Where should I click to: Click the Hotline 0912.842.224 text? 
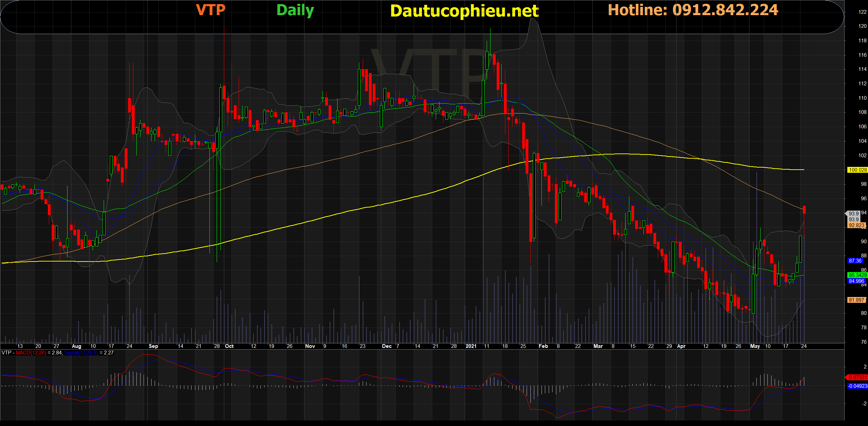point(693,10)
